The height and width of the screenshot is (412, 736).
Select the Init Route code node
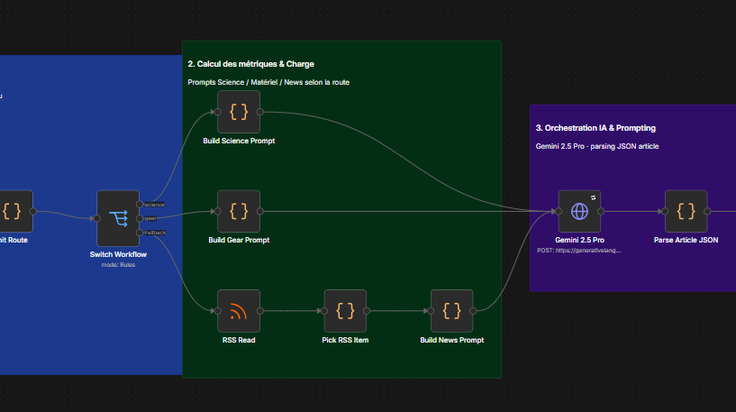pyautogui.click(x=14, y=211)
